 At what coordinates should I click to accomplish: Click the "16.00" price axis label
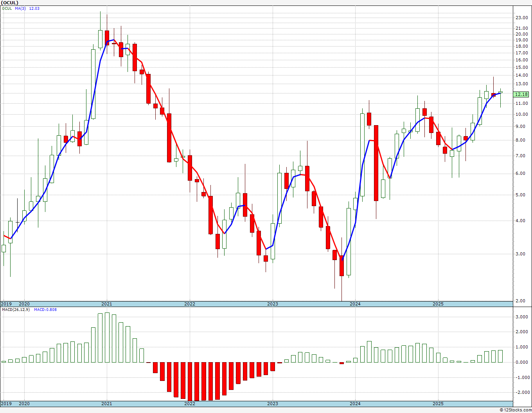pos(521,60)
